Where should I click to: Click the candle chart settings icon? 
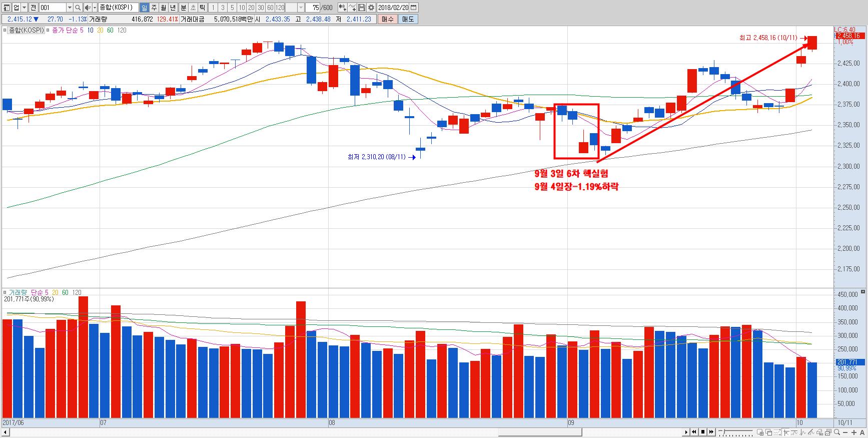342,8
